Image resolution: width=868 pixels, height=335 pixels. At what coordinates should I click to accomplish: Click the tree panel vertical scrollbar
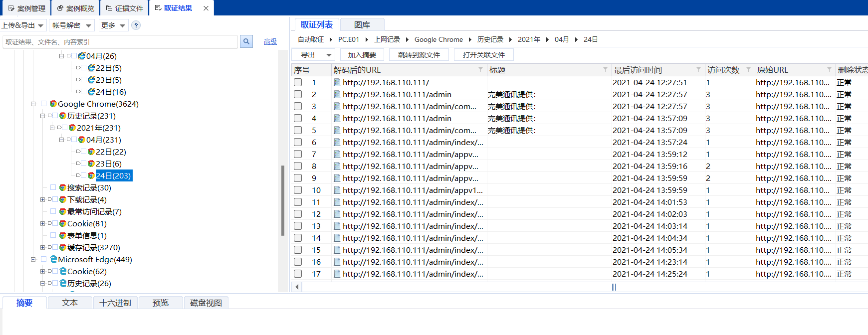[x=283, y=200]
